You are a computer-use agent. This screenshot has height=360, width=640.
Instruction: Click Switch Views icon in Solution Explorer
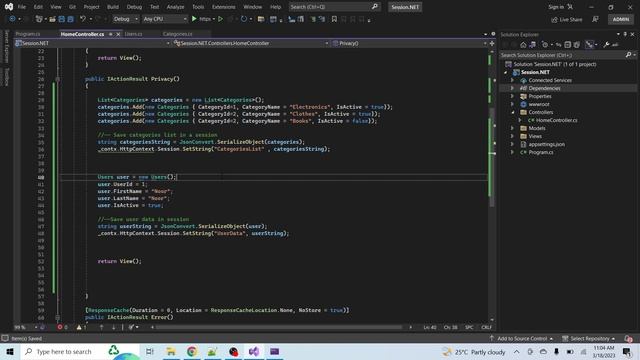(532, 45)
